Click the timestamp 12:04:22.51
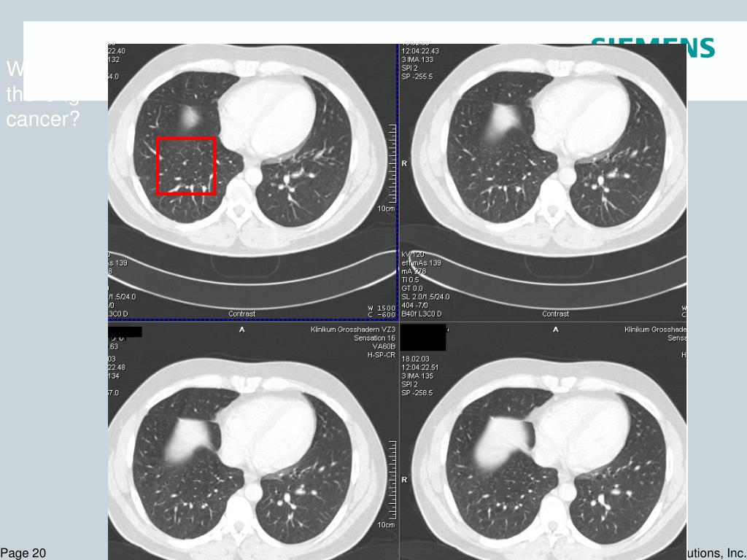This screenshot has height=560, width=747. pyautogui.click(x=419, y=367)
